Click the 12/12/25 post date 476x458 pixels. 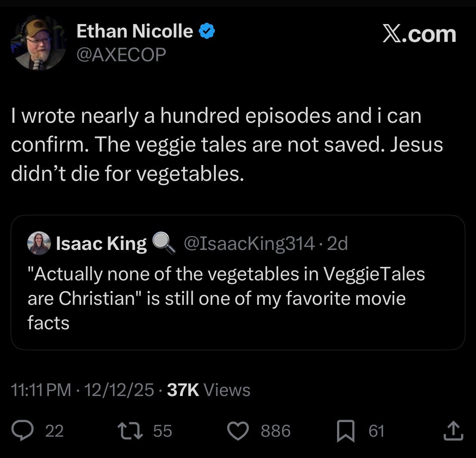pos(119,390)
